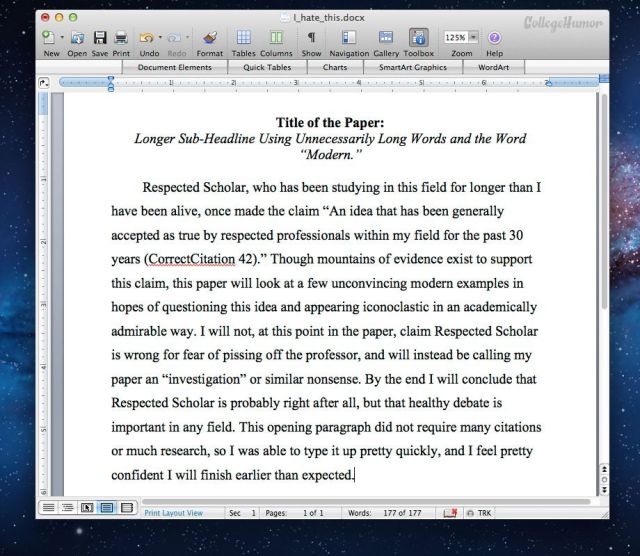Toggle the Gallery in the toolbar
The width and height of the screenshot is (640, 556).
386,38
